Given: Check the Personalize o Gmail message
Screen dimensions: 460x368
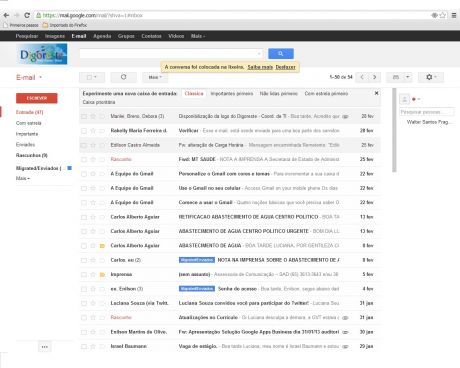Looking at the screenshot, I should [84, 174].
